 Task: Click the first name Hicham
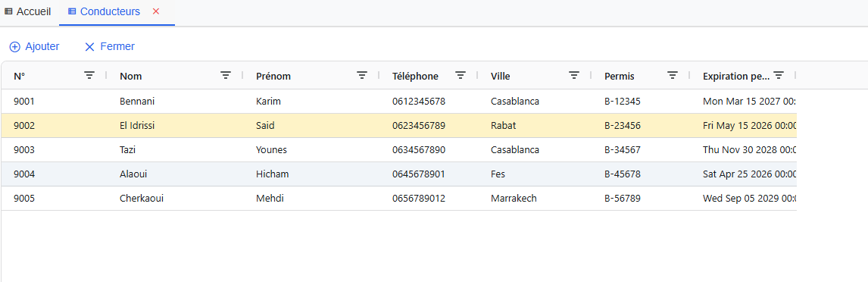[273, 174]
